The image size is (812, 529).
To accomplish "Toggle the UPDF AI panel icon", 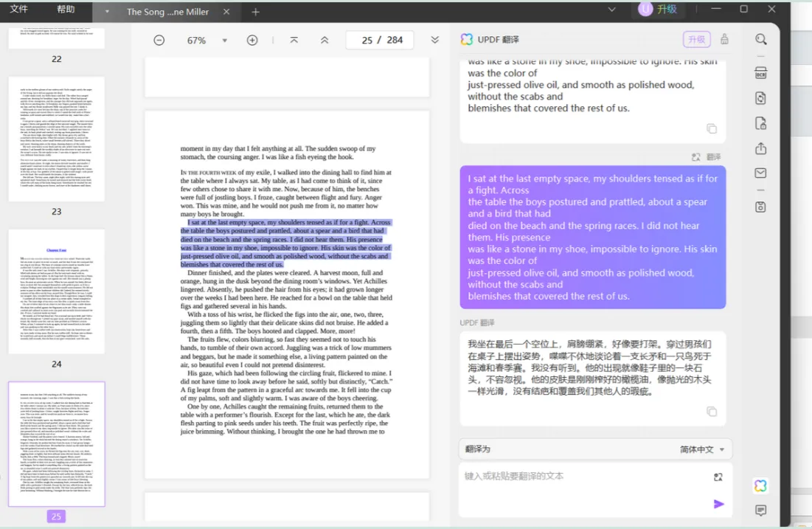I will 760,485.
